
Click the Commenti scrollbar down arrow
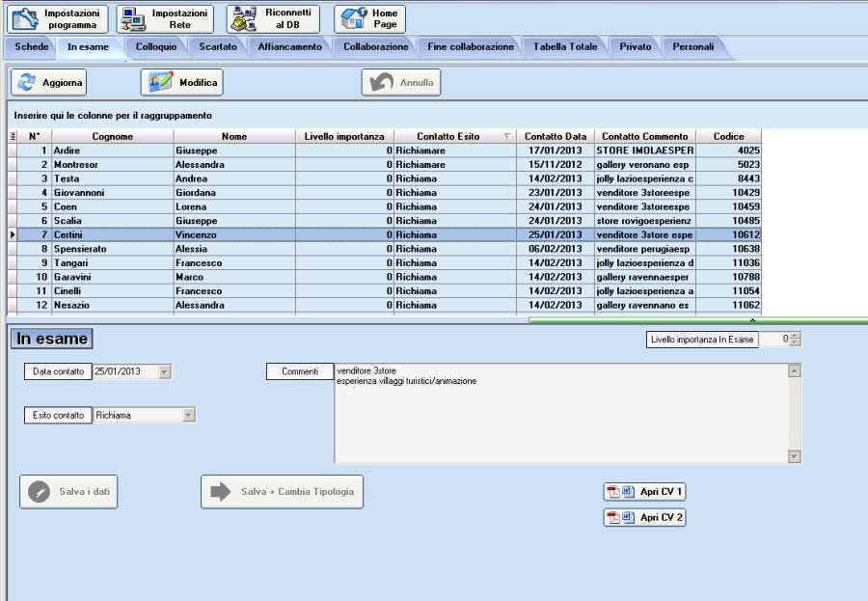(x=795, y=456)
